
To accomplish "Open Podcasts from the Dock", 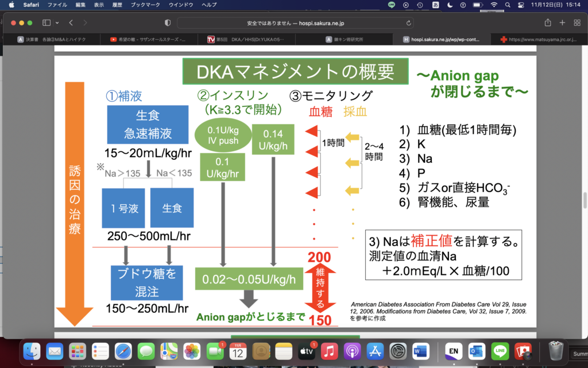I will click(x=353, y=352).
